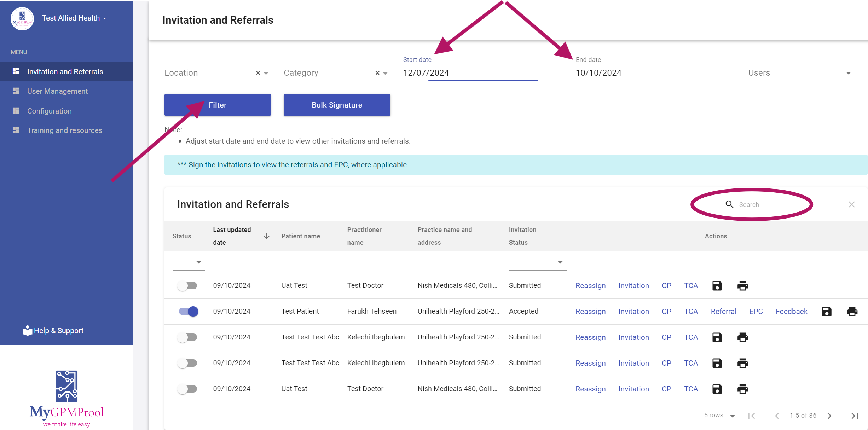
Task: Save the last Uat Test row
Action: coord(717,389)
